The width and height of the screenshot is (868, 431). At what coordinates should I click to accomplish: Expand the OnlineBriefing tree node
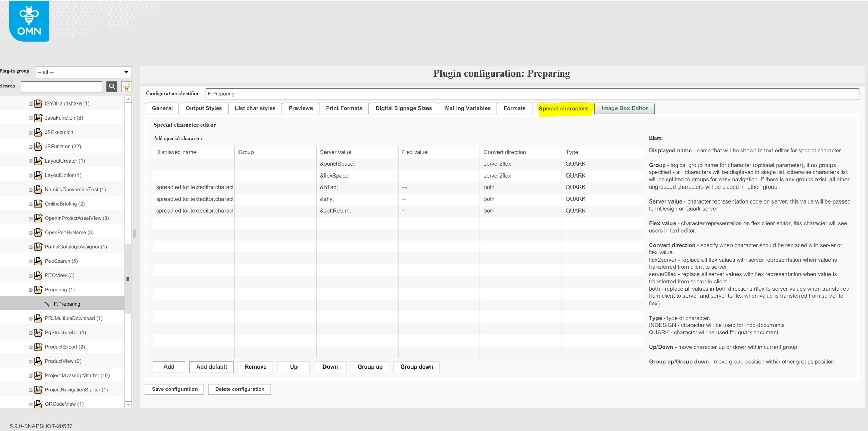pyautogui.click(x=31, y=204)
